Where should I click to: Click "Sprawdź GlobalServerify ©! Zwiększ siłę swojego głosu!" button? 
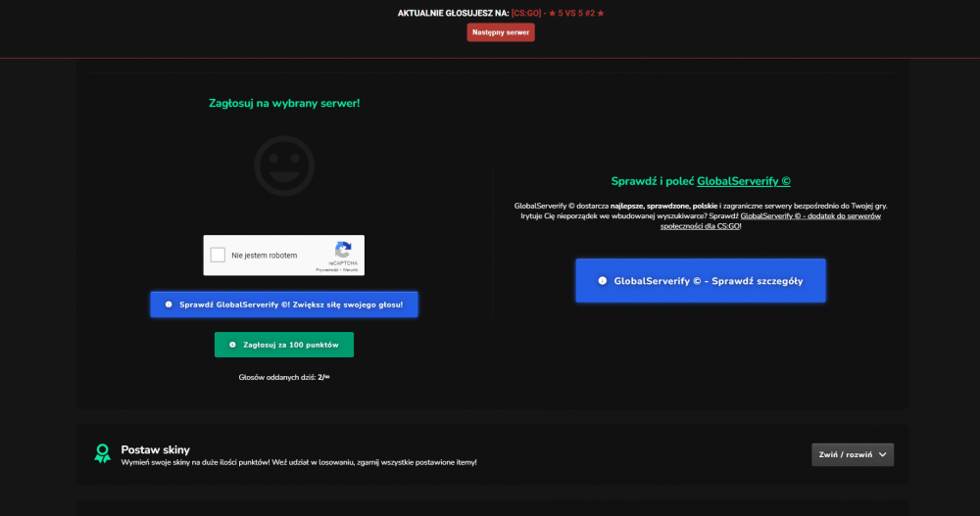coord(284,305)
